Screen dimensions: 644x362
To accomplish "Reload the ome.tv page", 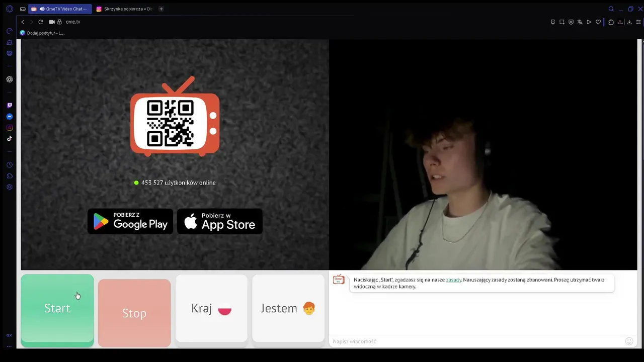I will [41, 22].
